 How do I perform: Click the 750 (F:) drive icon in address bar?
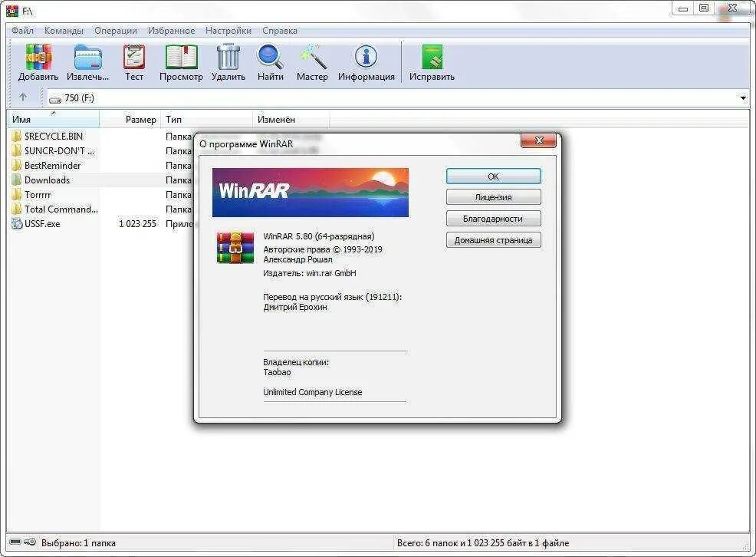[55, 99]
